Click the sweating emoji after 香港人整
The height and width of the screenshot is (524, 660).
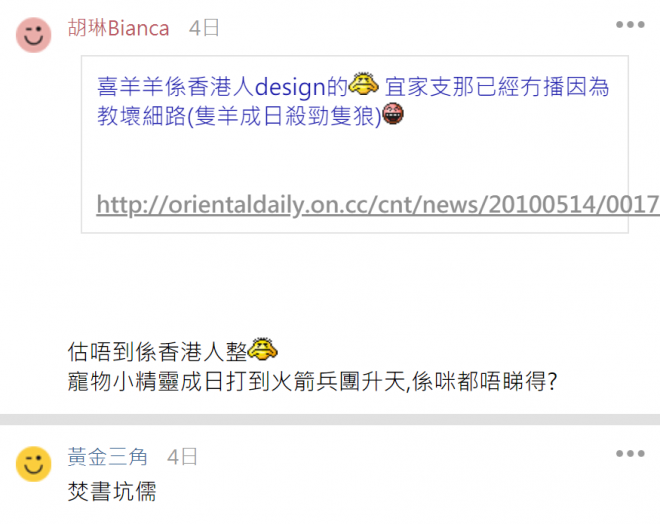263,349
